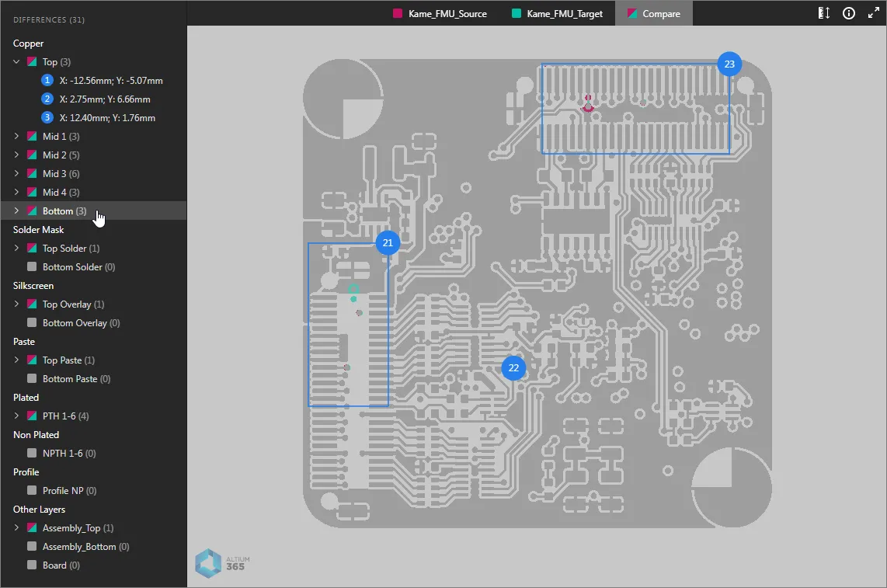This screenshot has width=887, height=588.
Task: Toggle the Bottom Solder layer checkbox
Action: 32,267
